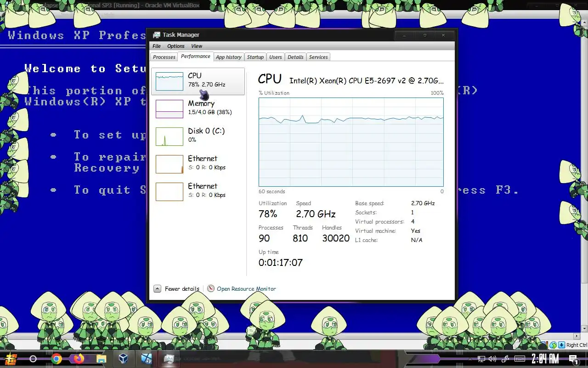This screenshot has height=368, width=588.
Task: Minimize the Task Manager window
Action: 404,35
